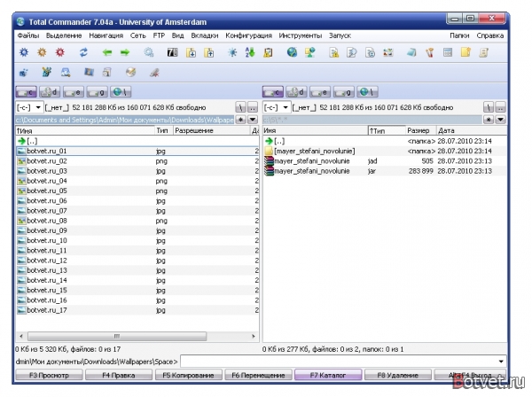
Task: Switch left panel to drive g
Action: 97,92
